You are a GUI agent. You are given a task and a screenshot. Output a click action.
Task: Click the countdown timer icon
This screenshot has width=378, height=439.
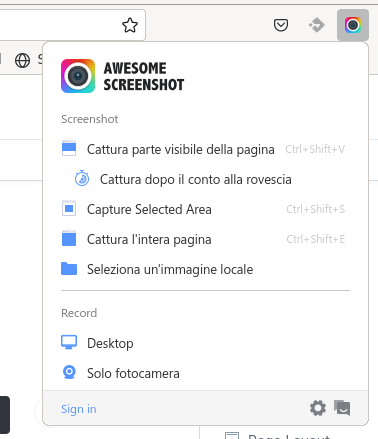[82, 179]
